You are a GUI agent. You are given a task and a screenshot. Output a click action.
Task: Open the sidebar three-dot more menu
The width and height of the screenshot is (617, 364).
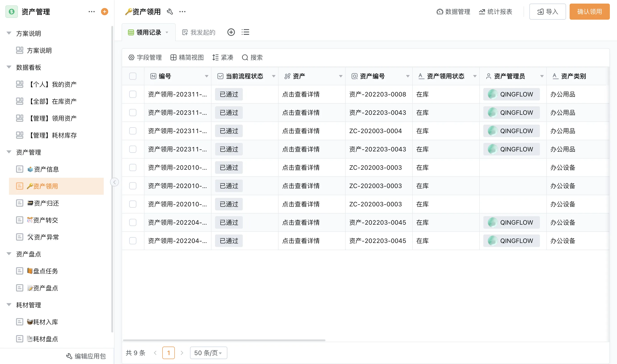[92, 12]
